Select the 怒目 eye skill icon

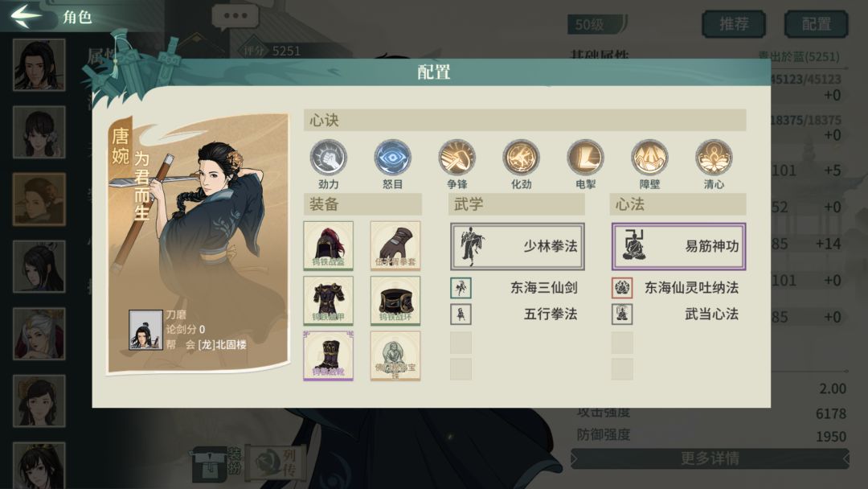coord(392,158)
